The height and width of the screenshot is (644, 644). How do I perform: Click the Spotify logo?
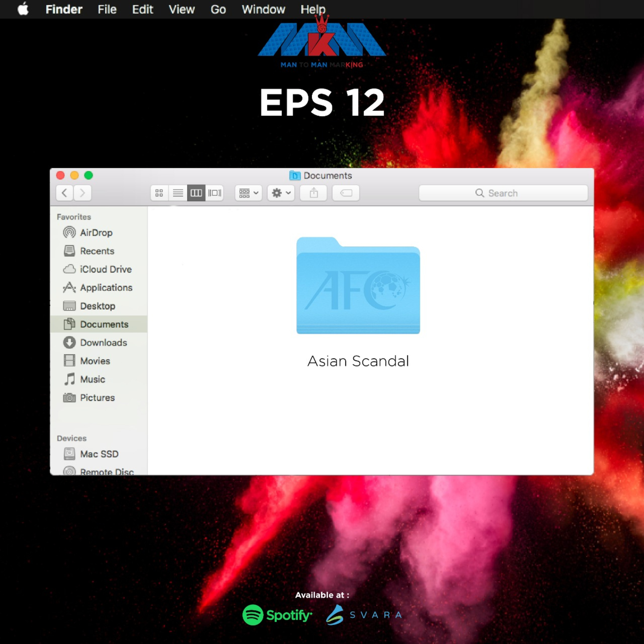pos(277,615)
